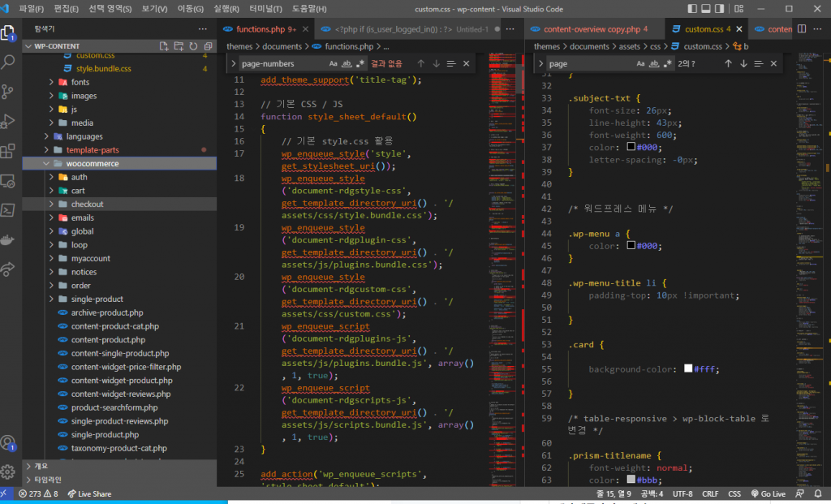
Task: Click errors and warnings count in status bar
Action: click(x=39, y=493)
